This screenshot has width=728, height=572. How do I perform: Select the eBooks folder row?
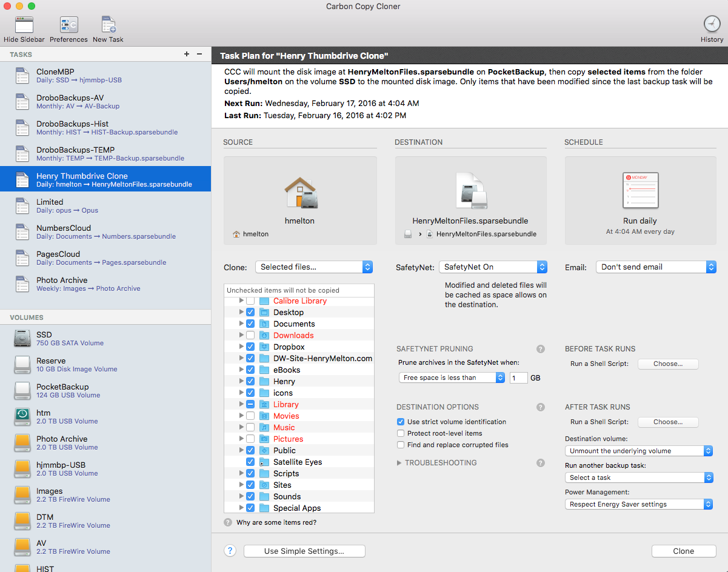299,370
